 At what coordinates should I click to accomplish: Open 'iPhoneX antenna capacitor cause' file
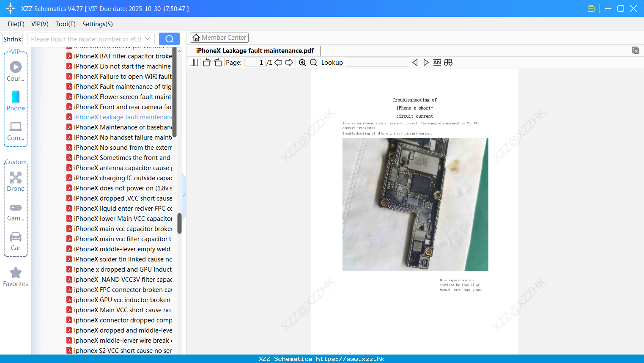pos(119,168)
